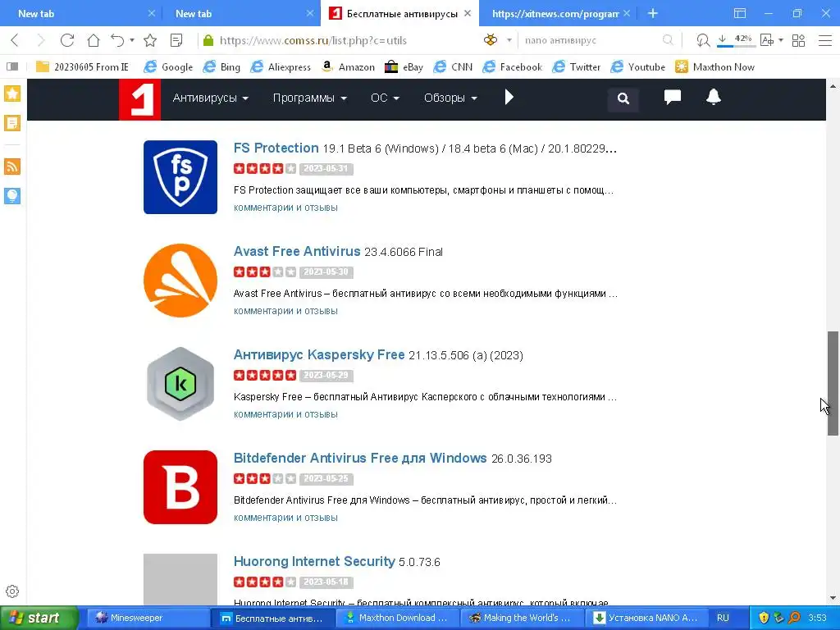Switch to Установка NANO taskbar item
Screen dimensions: 840x630
(646, 618)
